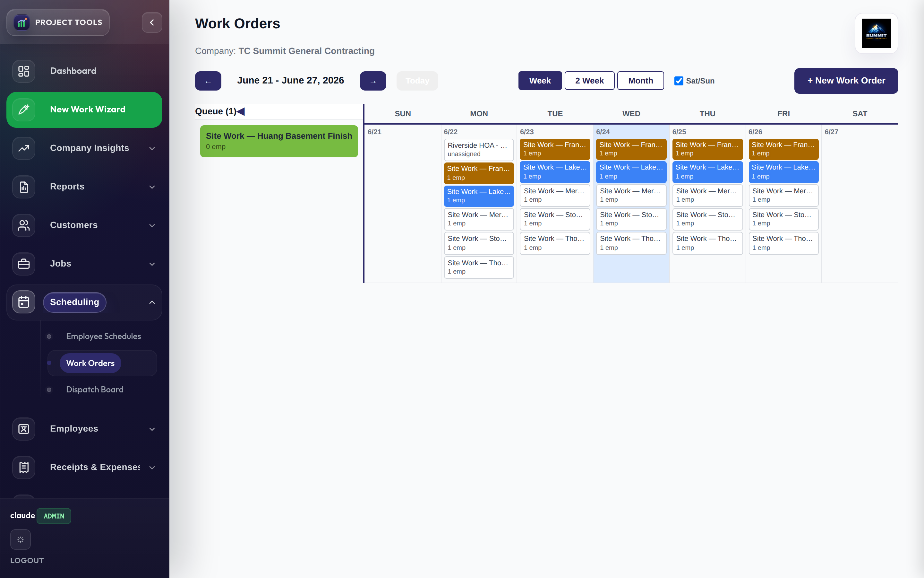924x578 pixels.
Task: Go to next week with right arrow
Action: click(373, 81)
